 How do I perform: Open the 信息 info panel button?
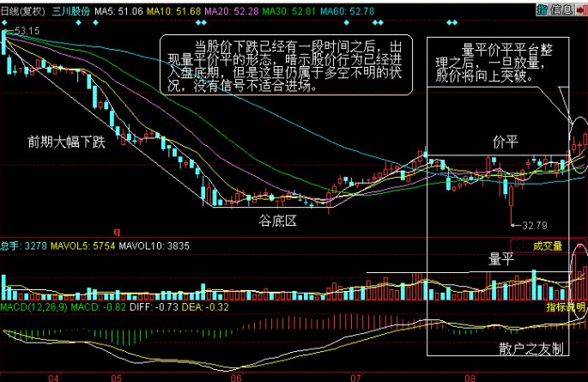tap(561, 9)
